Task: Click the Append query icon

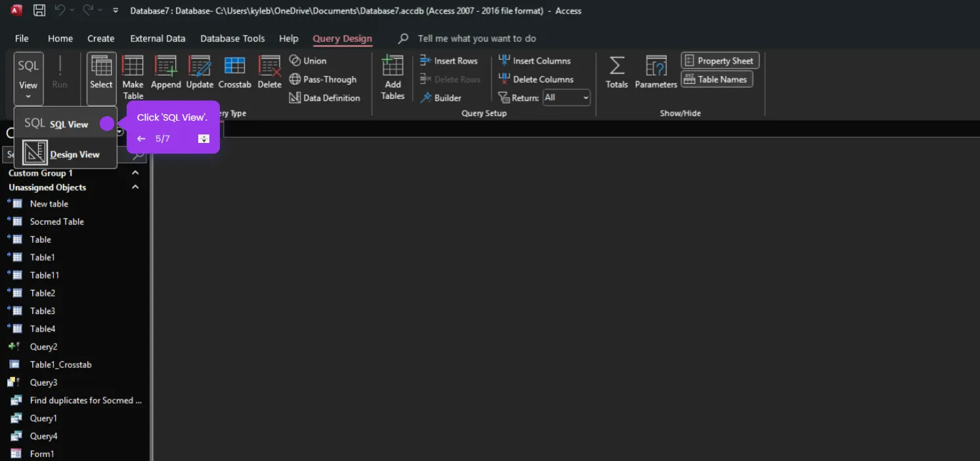Action: coord(165,72)
